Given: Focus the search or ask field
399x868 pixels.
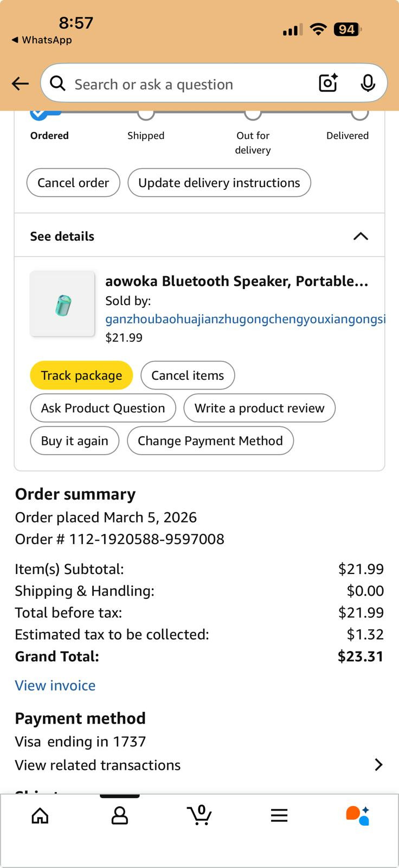Looking at the screenshot, I should (190, 84).
